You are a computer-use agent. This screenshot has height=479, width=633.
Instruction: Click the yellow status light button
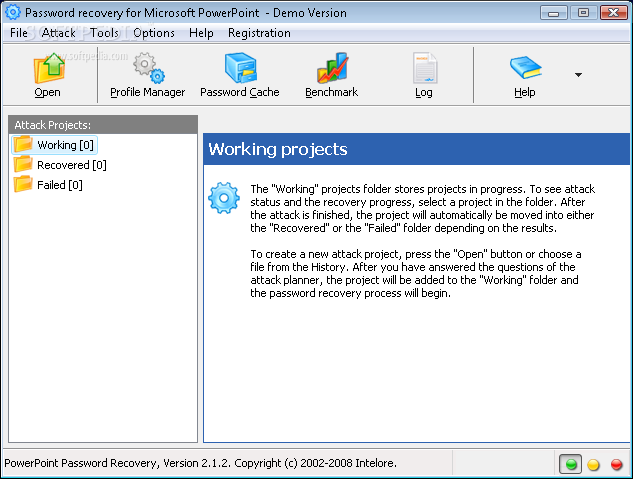593,464
